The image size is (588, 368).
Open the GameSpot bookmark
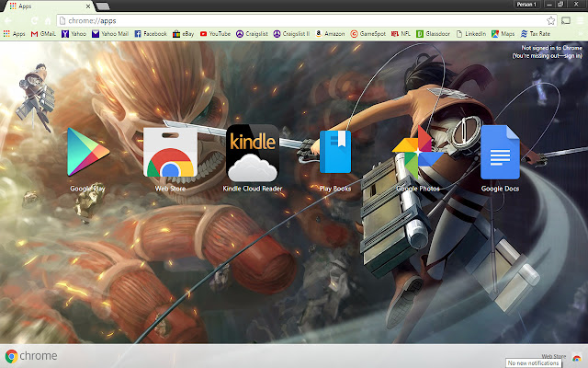pyautogui.click(x=367, y=34)
